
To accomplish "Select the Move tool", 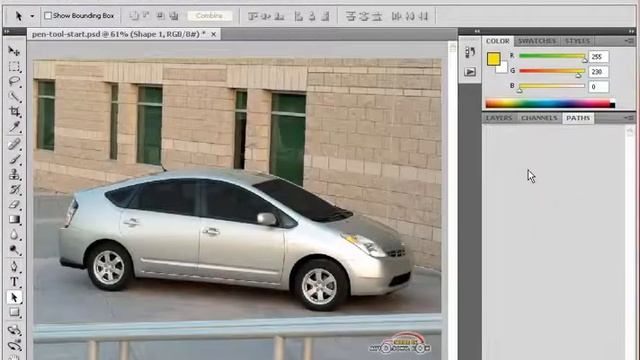I will [x=14, y=51].
